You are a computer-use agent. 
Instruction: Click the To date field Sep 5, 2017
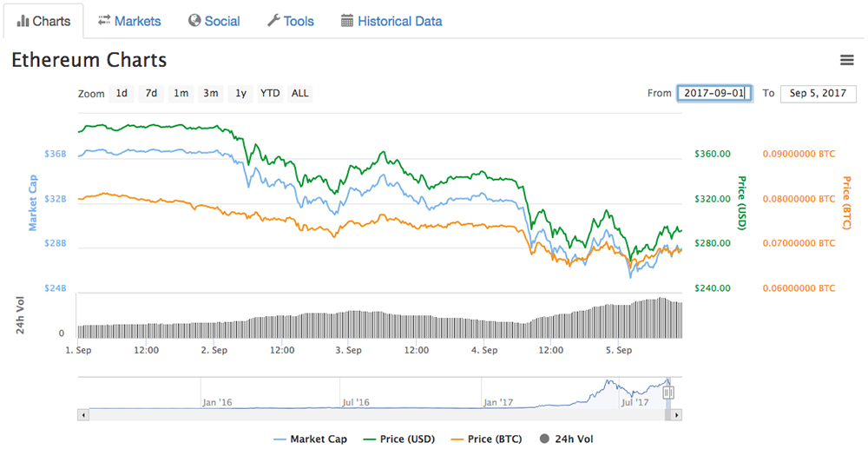pyautogui.click(x=819, y=93)
